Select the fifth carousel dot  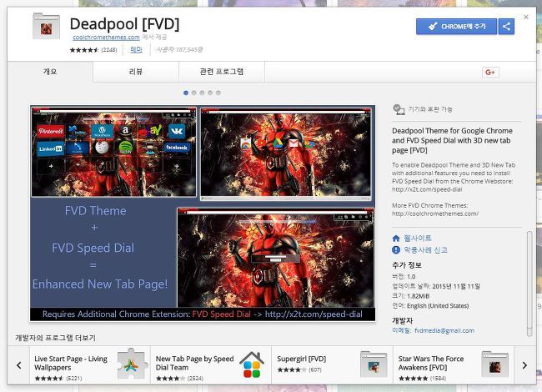click(218, 93)
